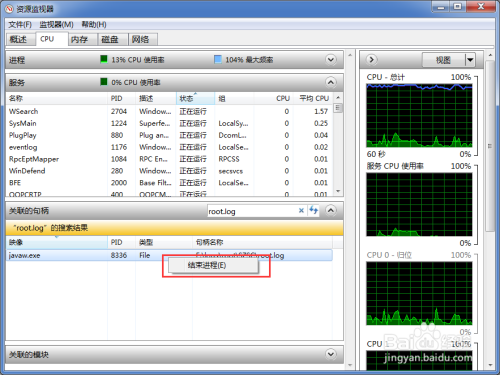The height and width of the screenshot is (375, 500).
Task: Click the green 0% CPU 使用率 indicator
Action: (x=104, y=82)
